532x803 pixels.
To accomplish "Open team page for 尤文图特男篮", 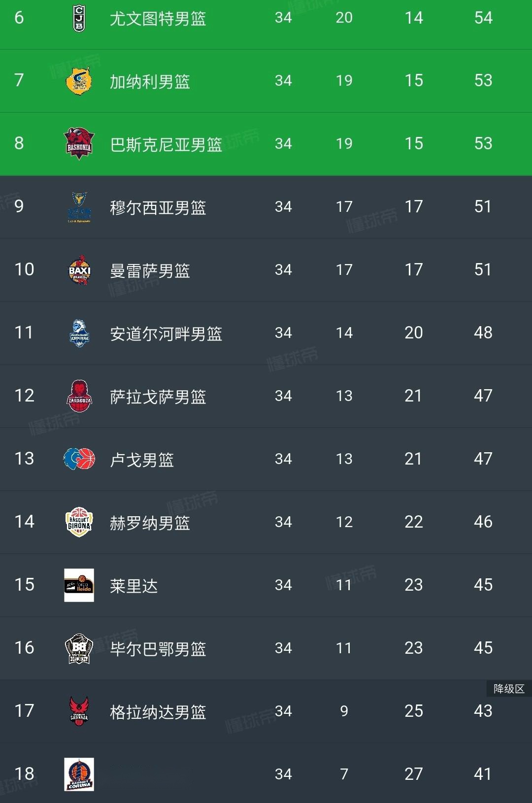I will point(158,19).
